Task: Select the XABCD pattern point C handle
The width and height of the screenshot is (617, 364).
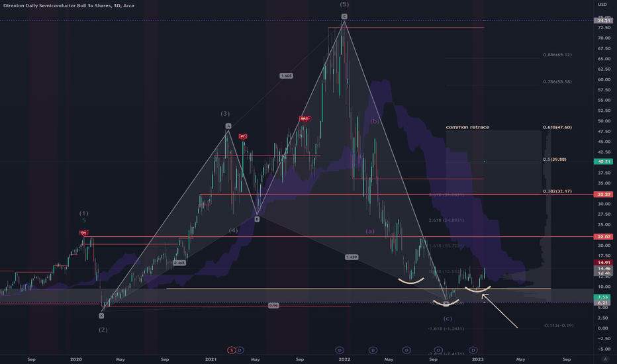Action: (344, 17)
